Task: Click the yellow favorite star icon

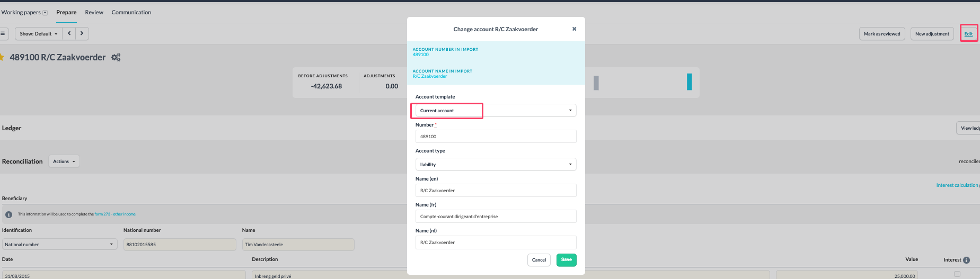Action: click(2, 57)
